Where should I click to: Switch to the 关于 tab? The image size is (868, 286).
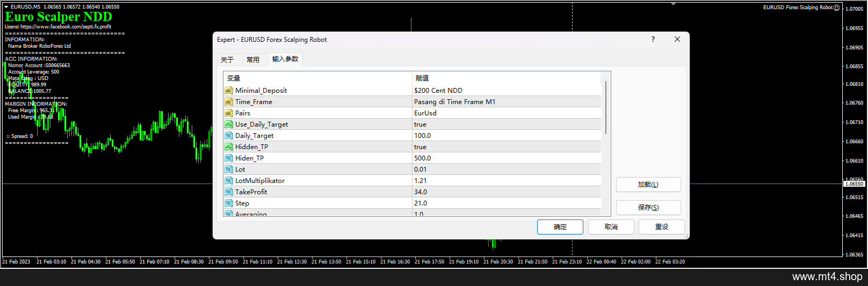(227, 60)
